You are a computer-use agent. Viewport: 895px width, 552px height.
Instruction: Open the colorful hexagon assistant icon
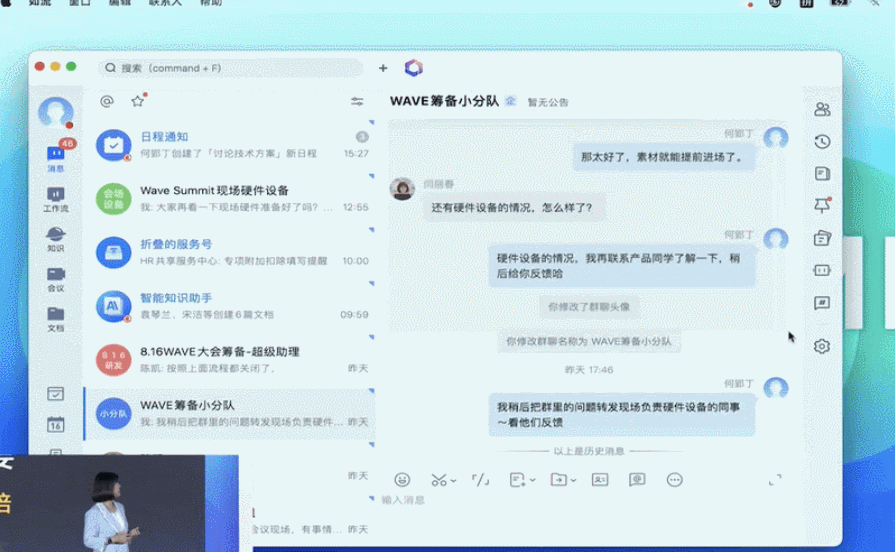click(x=414, y=68)
